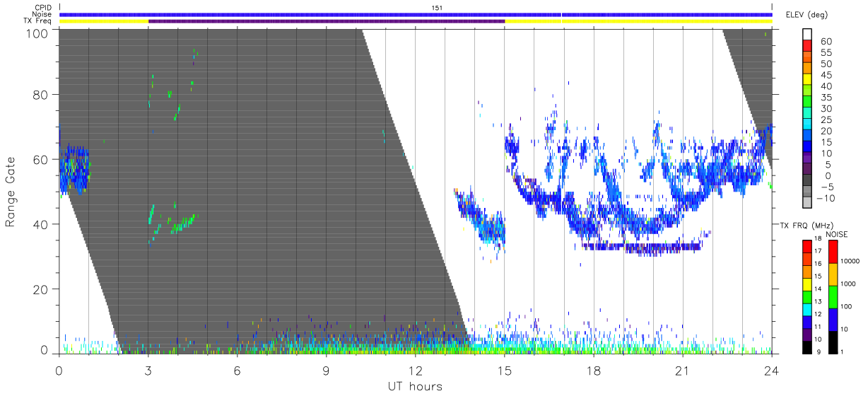This screenshot has width=868, height=401.
Task: Click the '35' label on the ELEV scale
Action: point(827,98)
